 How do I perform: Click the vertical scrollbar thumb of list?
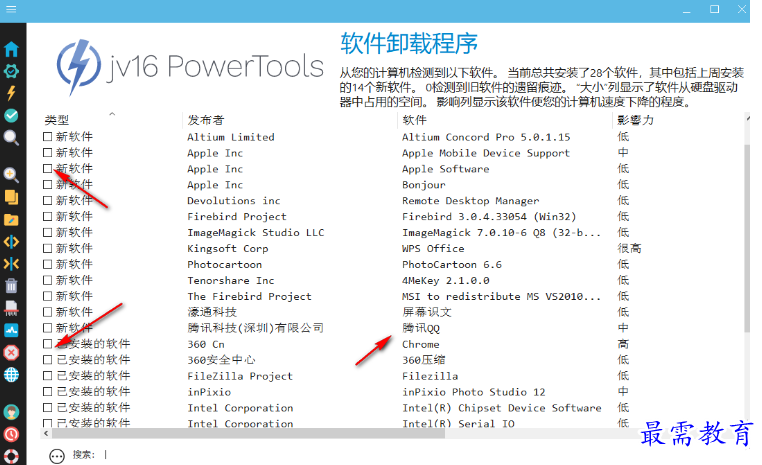(747, 238)
